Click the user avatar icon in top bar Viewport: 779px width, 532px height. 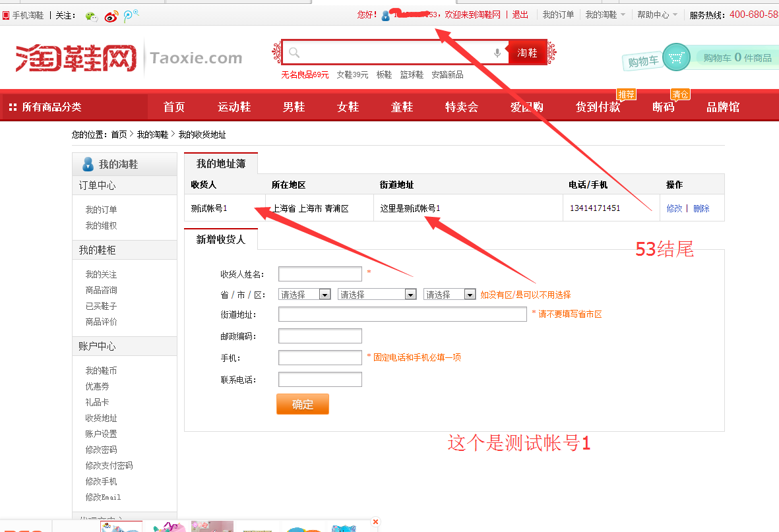(x=385, y=15)
